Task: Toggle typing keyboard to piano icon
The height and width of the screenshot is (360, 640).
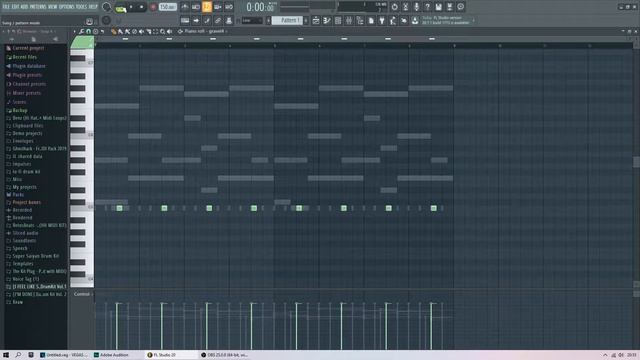Action: (x=185, y=20)
